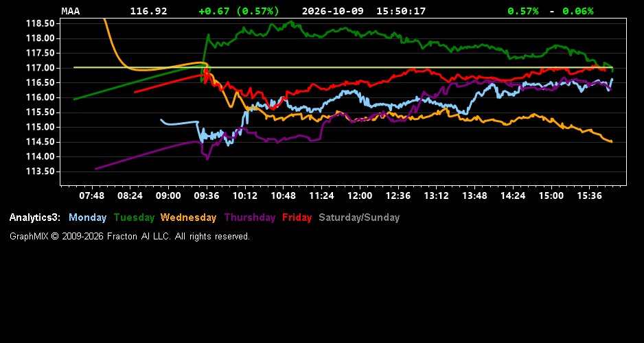
Task: Click the 12:36 time axis label
Action: click(x=398, y=196)
